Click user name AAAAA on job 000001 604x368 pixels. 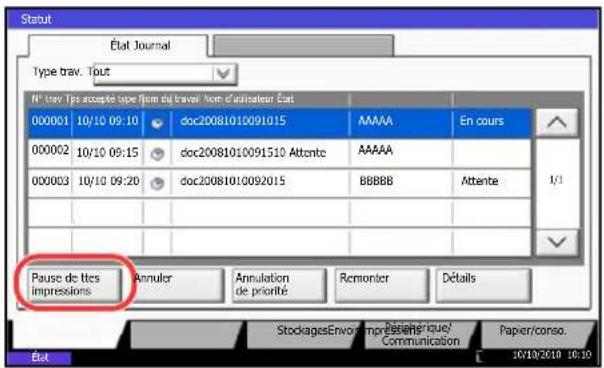[376, 121]
